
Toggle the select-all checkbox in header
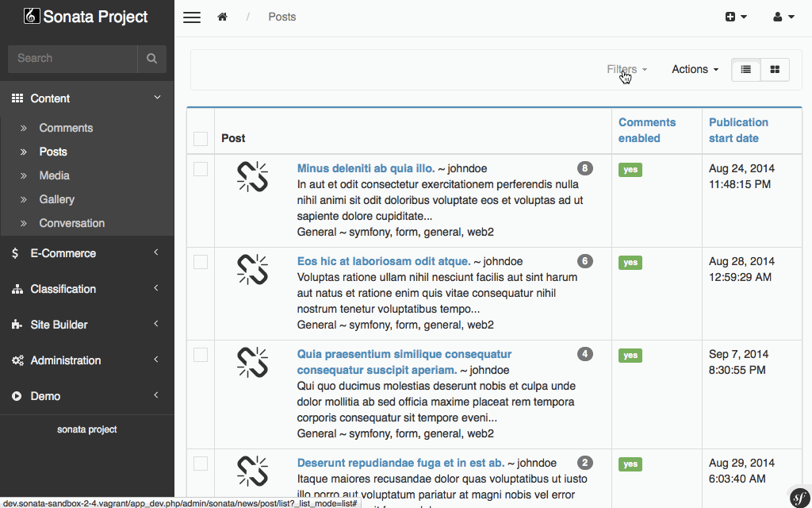[x=201, y=139]
